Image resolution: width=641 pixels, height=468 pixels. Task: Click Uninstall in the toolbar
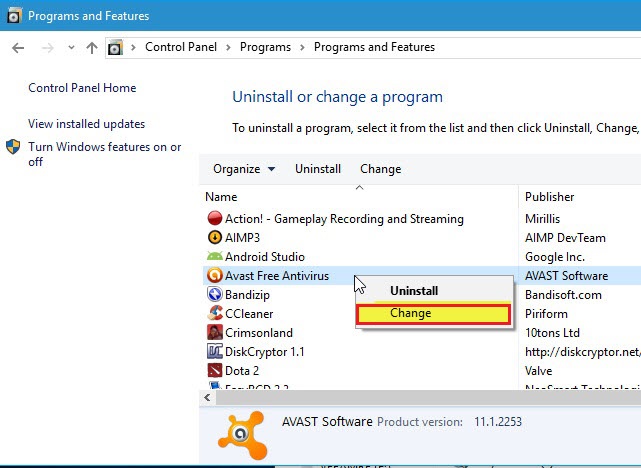pos(318,169)
